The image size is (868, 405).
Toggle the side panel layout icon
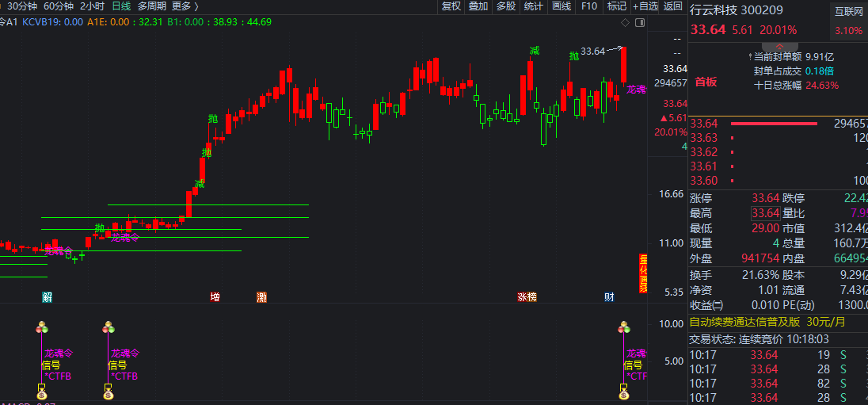640,22
